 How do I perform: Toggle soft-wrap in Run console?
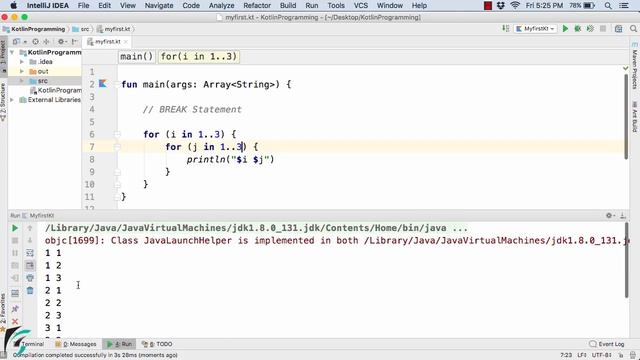pos(30,253)
